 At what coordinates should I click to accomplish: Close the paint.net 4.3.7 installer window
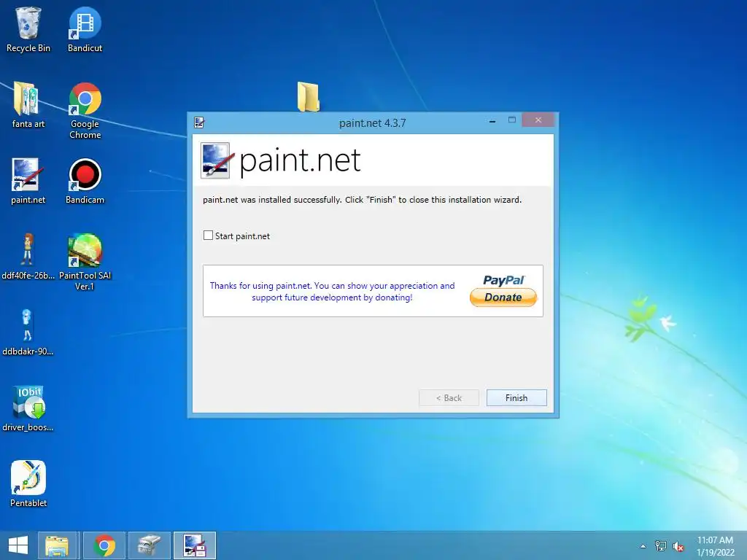pyautogui.click(x=538, y=120)
